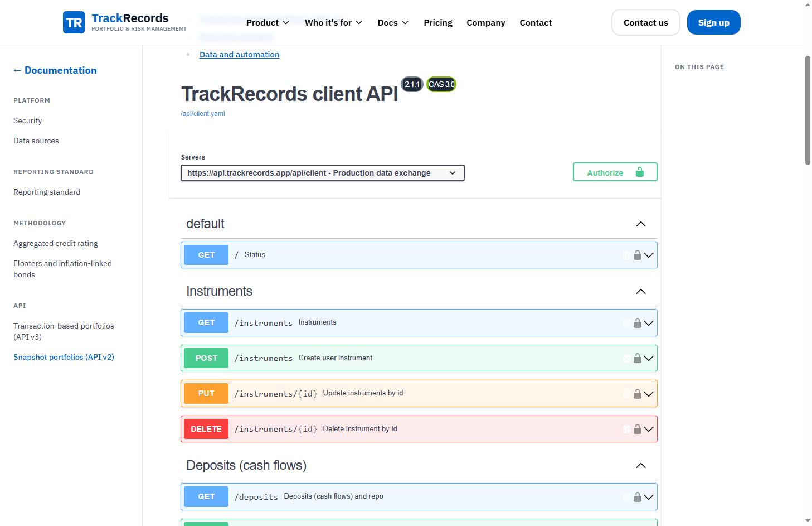Open the /api/client.yaml link
This screenshot has width=812, height=526.
(x=203, y=114)
